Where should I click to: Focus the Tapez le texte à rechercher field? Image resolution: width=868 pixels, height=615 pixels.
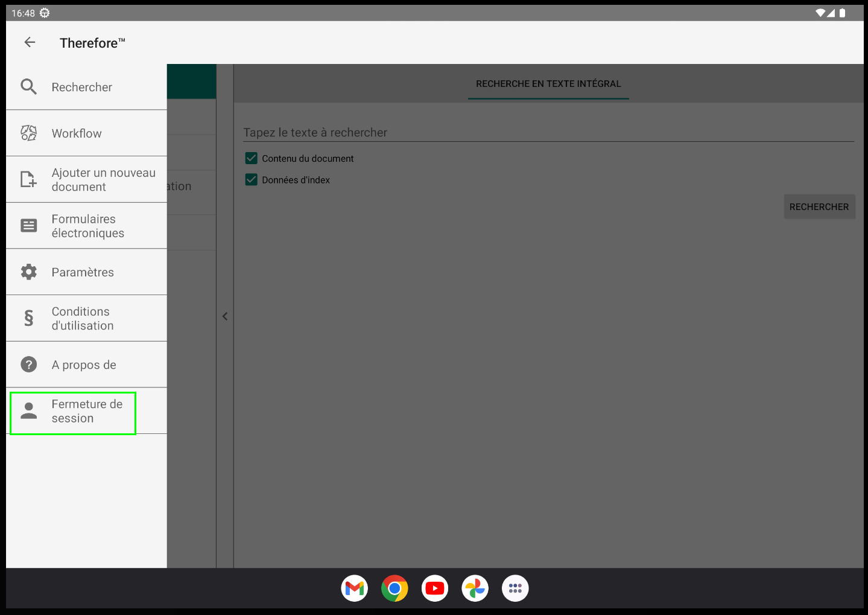tap(548, 132)
